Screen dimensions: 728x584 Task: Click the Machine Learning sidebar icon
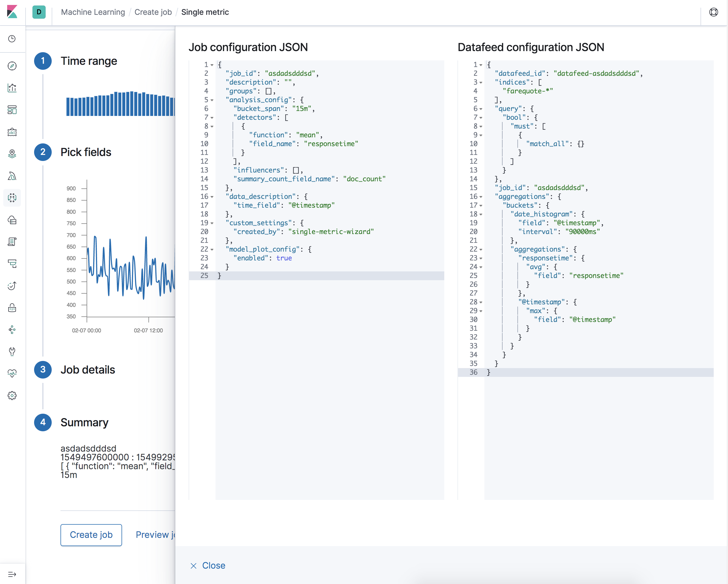pos(12,198)
